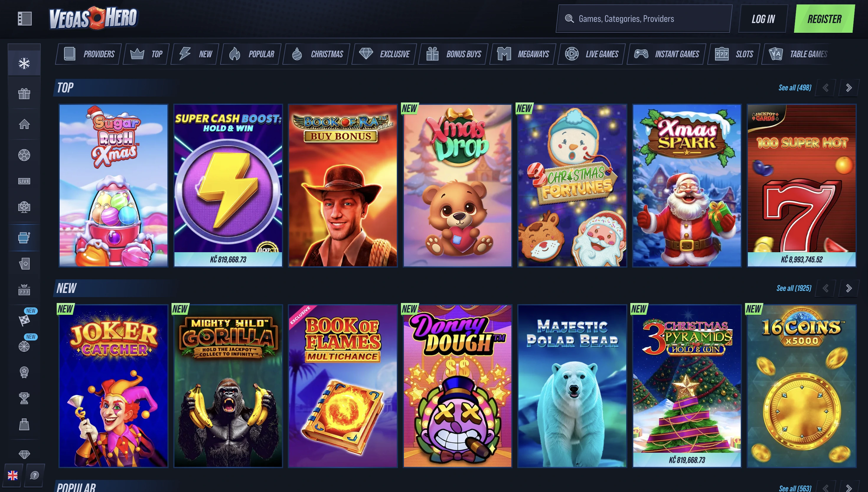Open the LIVE betting section from sidebar
This screenshot has width=868, height=492.
tap(24, 181)
